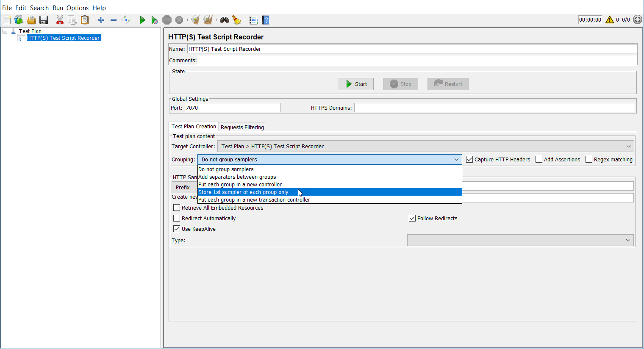Open the Type dropdown
Viewport: 644px width, 349px height.
pyautogui.click(x=520, y=240)
